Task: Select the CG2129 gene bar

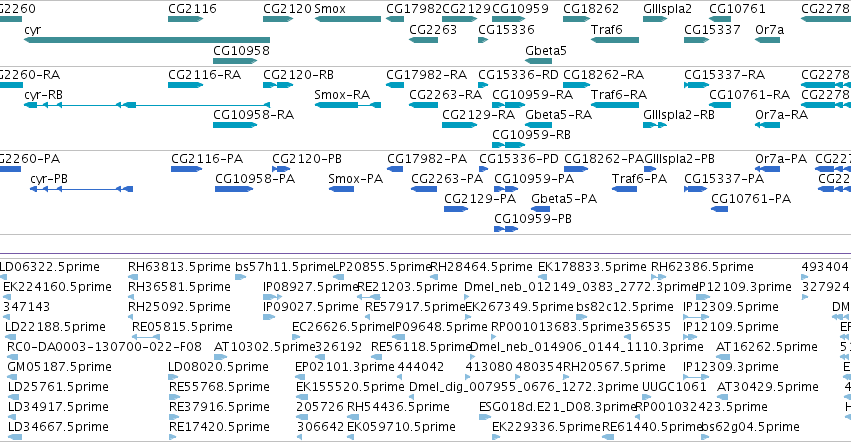Action: pyautogui.click(x=460, y=19)
